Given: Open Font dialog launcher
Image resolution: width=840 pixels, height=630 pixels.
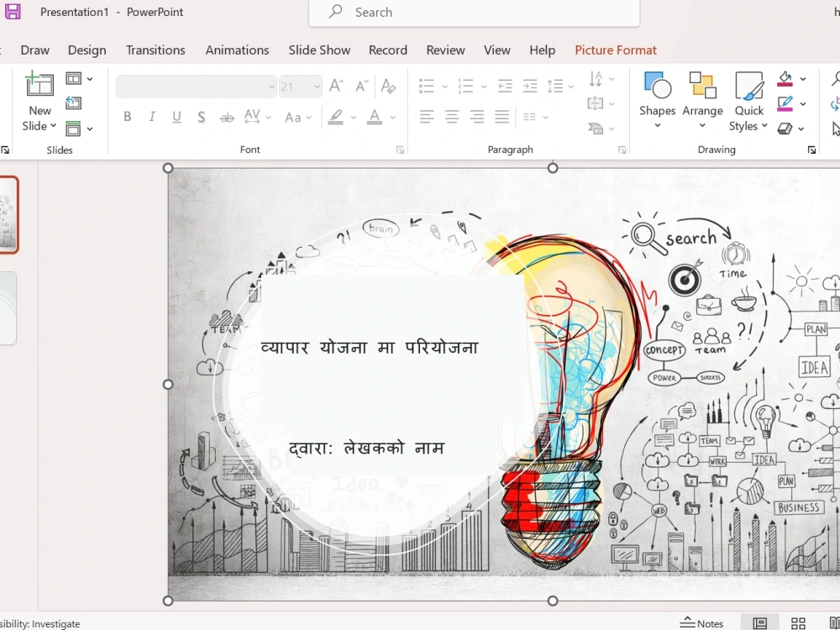Looking at the screenshot, I should click(x=400, y=150).
